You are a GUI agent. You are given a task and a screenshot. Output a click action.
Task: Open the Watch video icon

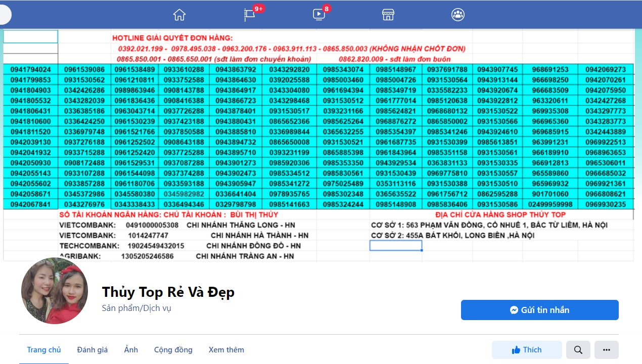click(319, 15)
